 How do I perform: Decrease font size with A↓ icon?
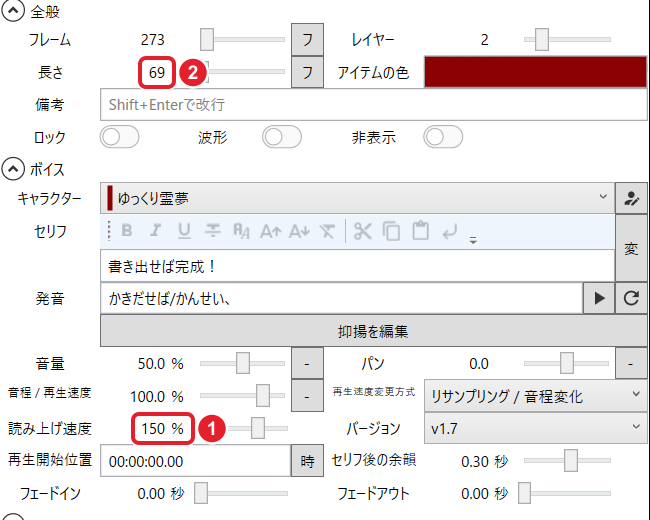299,231
